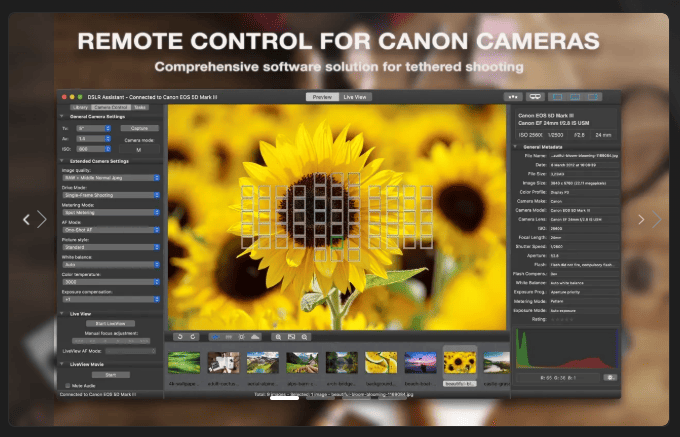Viewport: 680px width, 437px height.
Task: Open the Exposure compensation dropdown
Action: point(111,299)
